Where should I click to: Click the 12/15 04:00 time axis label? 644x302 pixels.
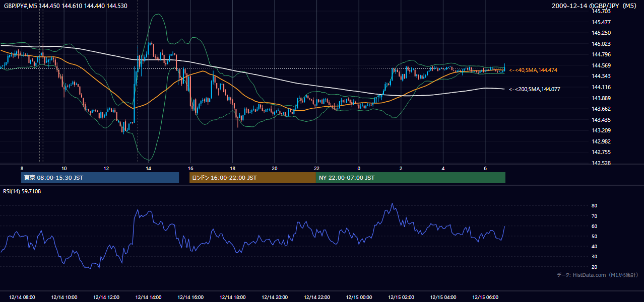443,297
